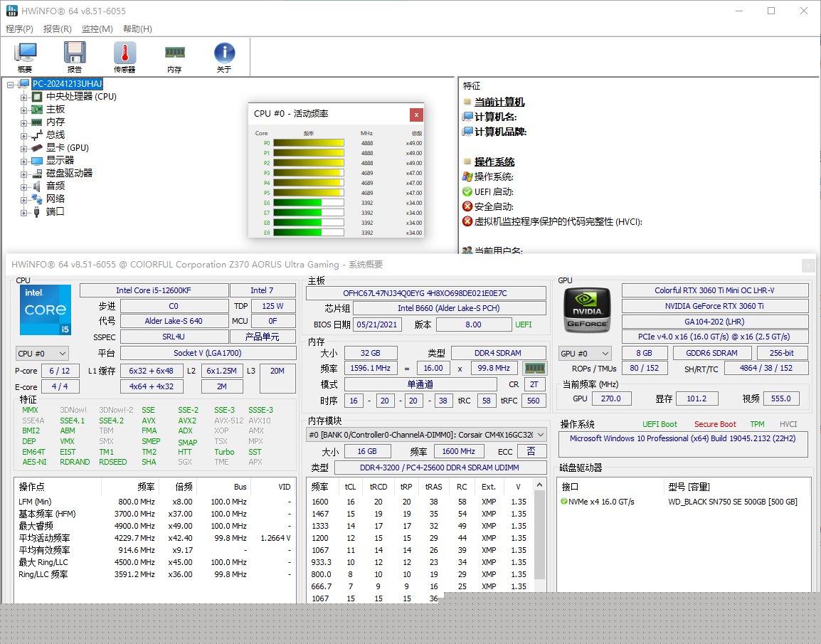Click the port plug icon beside 端口
Image resolution: width=821 pixels, height=644 pixels.
pyautogui.click(x=37, y=211)
